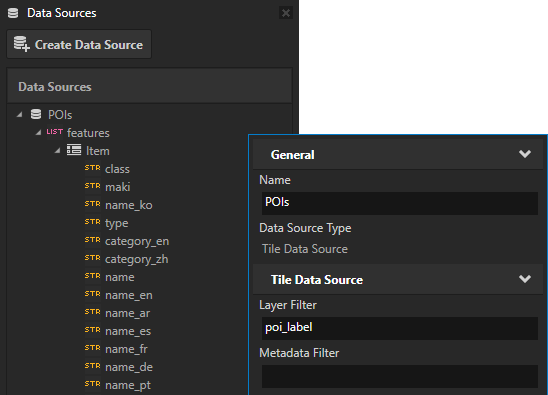
Task: Click the STR icon beside name_es
Action: coord(93,330)
